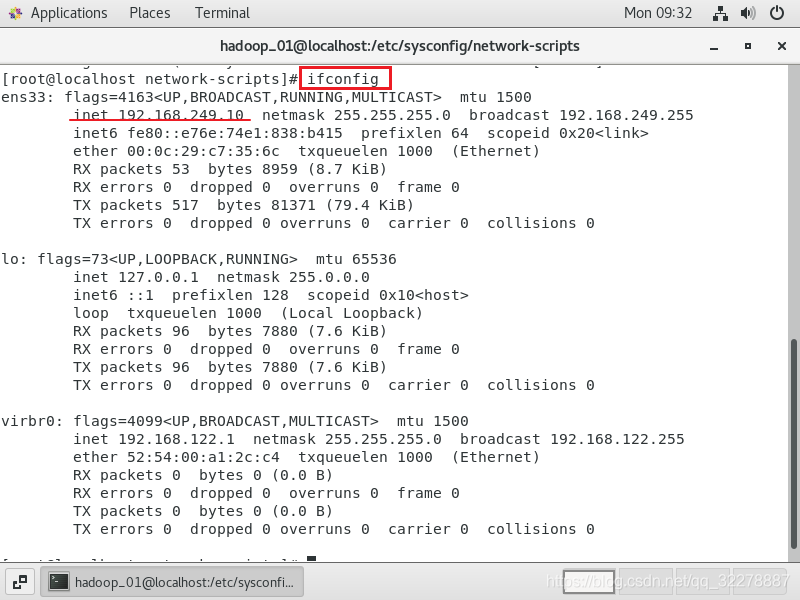Click the Applications logo icon

(x=15, y=13)
